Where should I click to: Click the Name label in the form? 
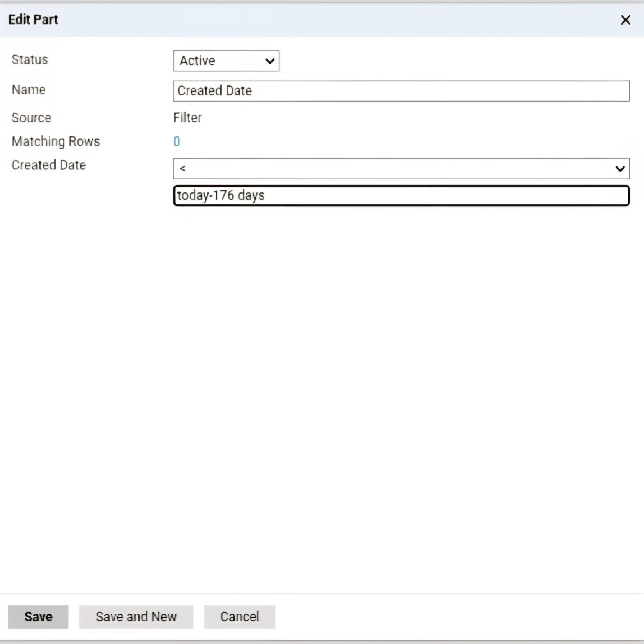point(28,89)
